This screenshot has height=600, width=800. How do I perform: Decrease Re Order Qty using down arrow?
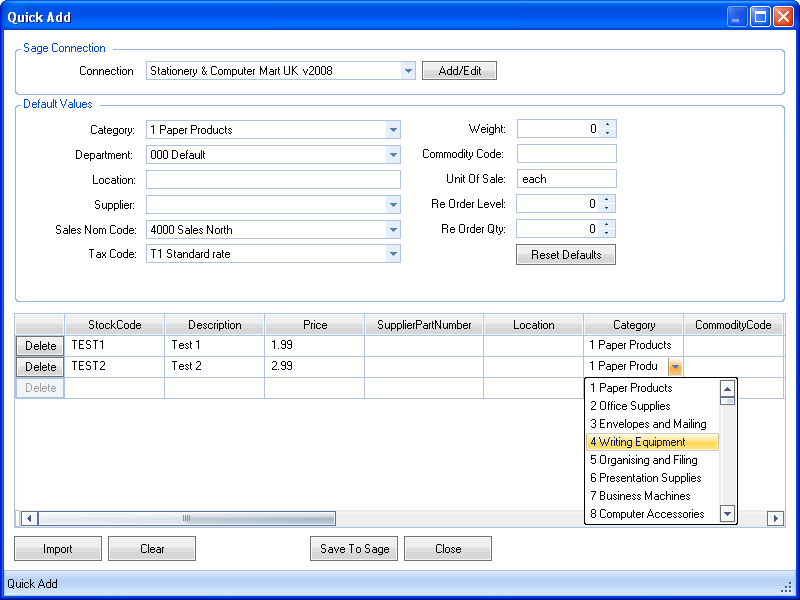(x=606, y=233)
